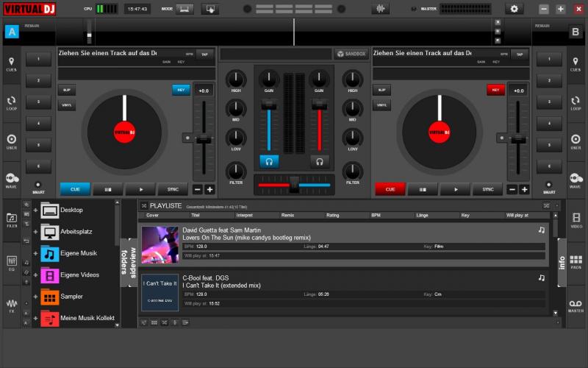Expand the Eigene Musik folder

point(35,254)
